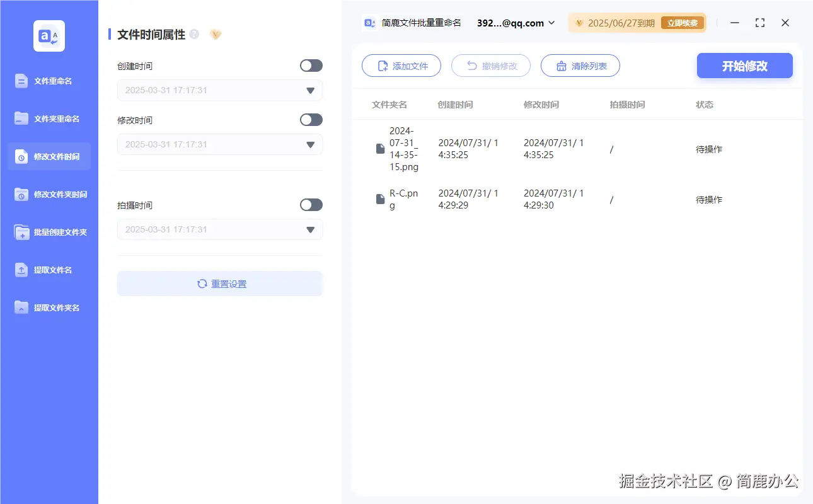Toggle the 拍摄时间 switch
This screenshot has height=504, width=813.
(x=311, y=205)
